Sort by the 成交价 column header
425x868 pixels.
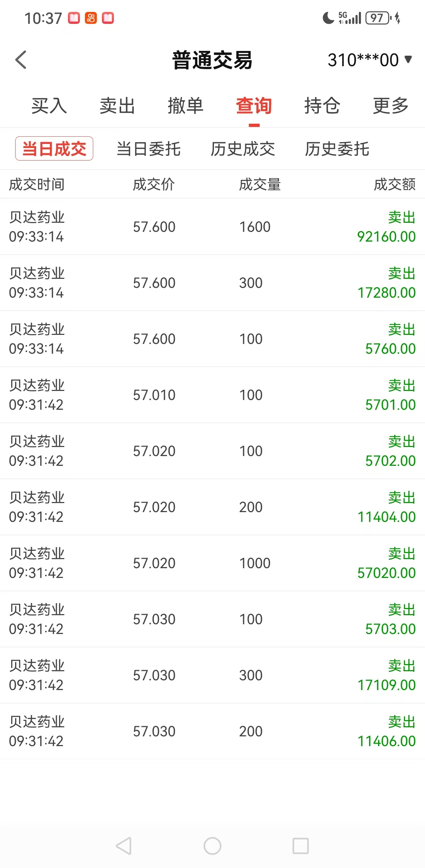point(154,184)
